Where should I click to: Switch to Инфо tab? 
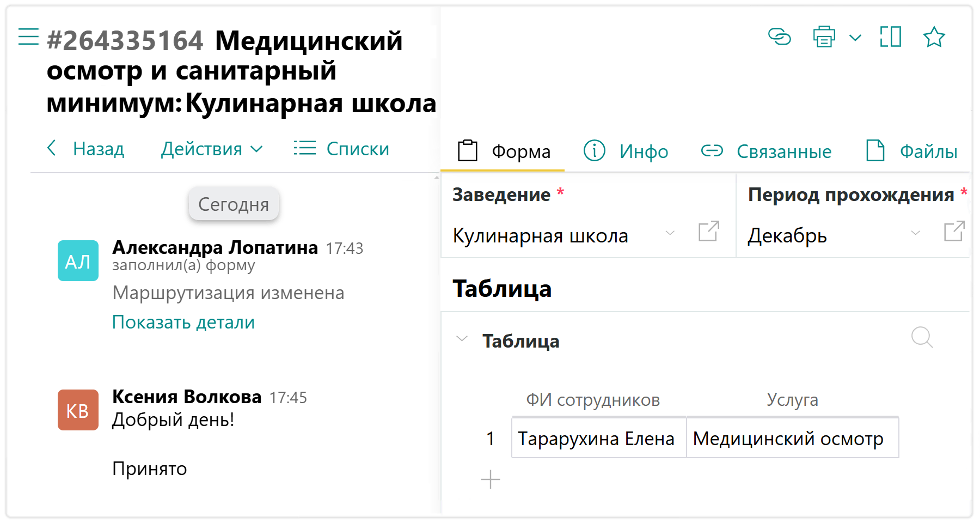point(626,151)
